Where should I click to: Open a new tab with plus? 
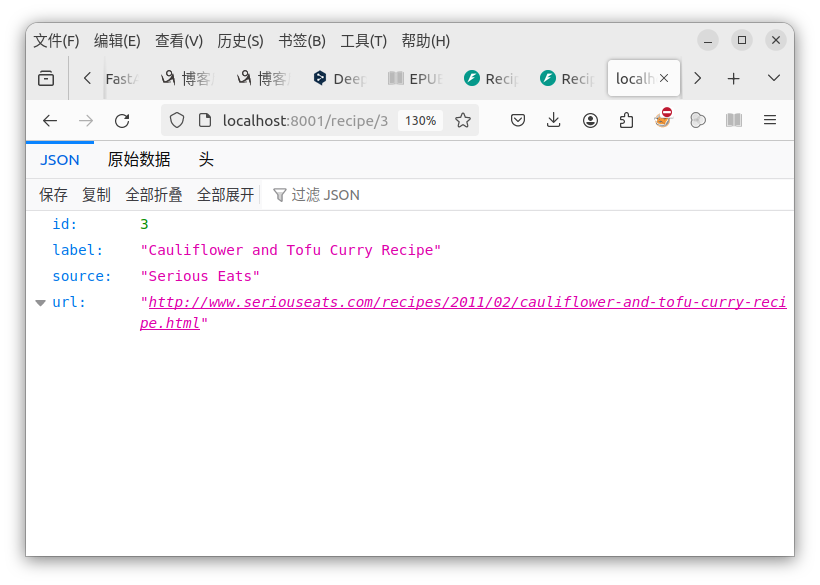click(x=734, y=78)
